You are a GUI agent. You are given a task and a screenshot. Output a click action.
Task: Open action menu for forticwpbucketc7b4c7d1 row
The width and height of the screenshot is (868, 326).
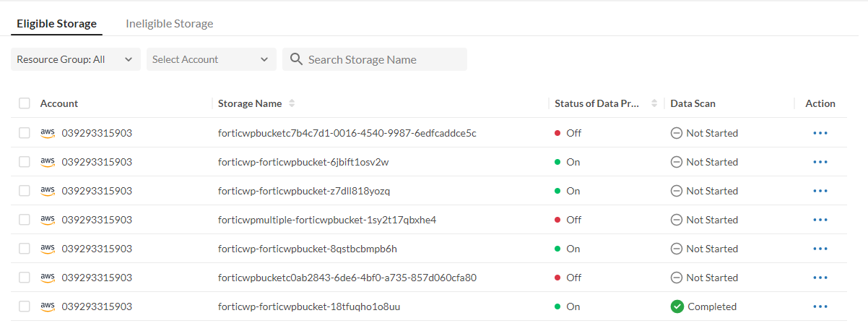point(820,133)
